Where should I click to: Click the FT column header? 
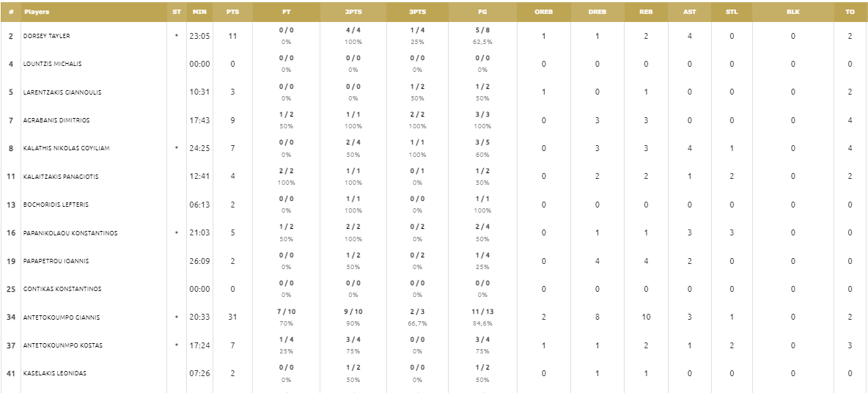point(286,12)
